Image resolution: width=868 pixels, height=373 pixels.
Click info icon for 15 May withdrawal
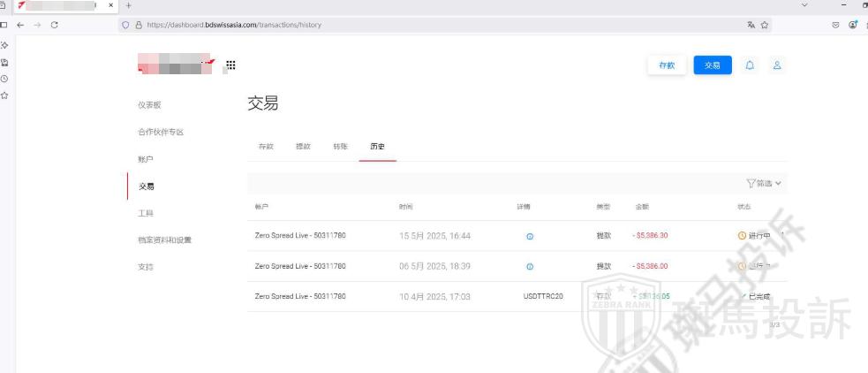530,236
